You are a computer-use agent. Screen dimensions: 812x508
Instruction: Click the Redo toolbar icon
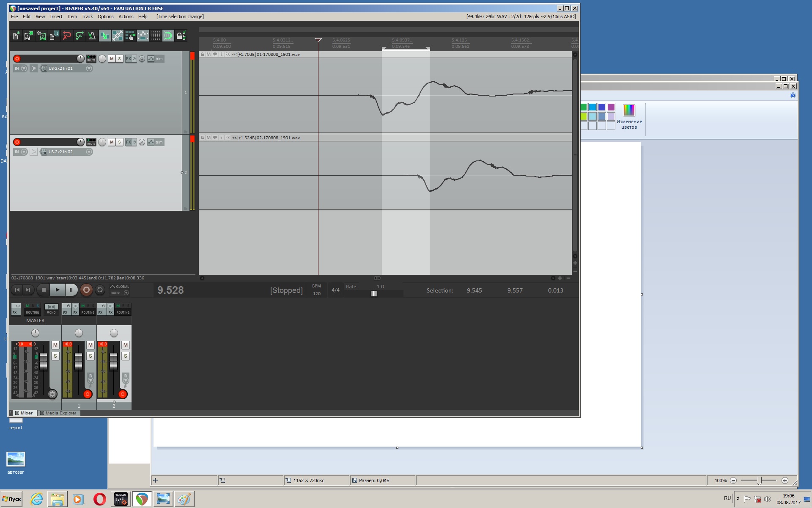click(79, 36)
